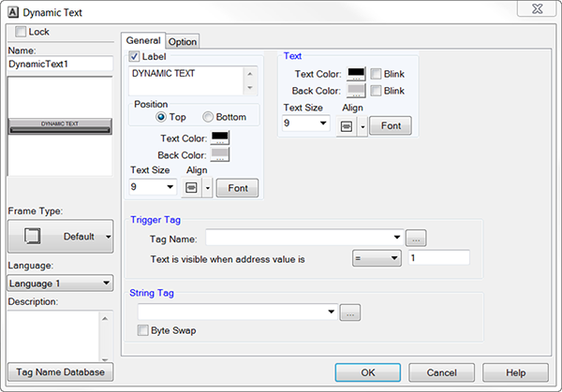Click the Text section align icon button
Viewport: 562px width, 392px height.
[347, 126]
